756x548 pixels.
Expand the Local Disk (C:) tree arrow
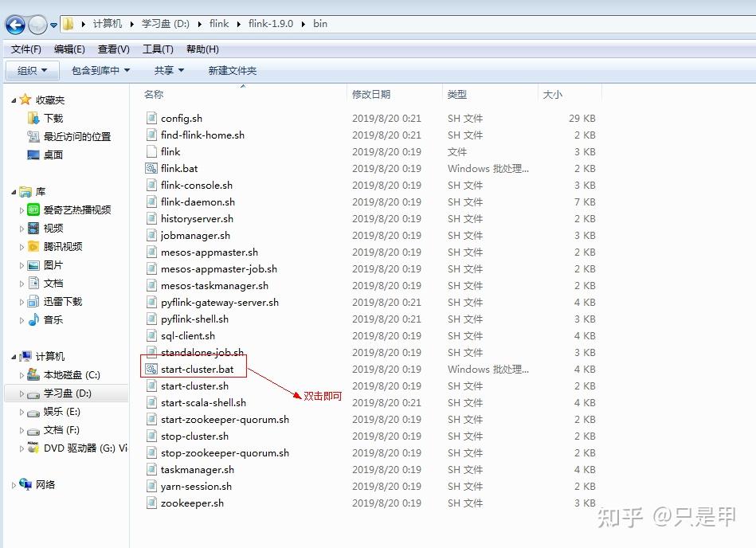(22, 375)
